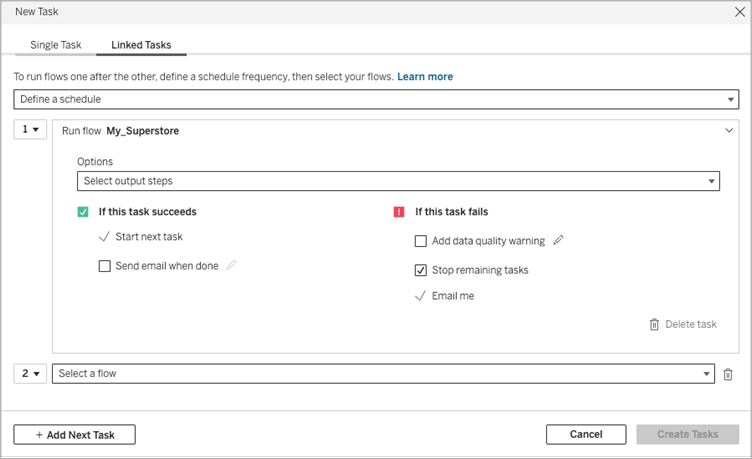Click the trash icon beside Select a flow

pos(728,374)
